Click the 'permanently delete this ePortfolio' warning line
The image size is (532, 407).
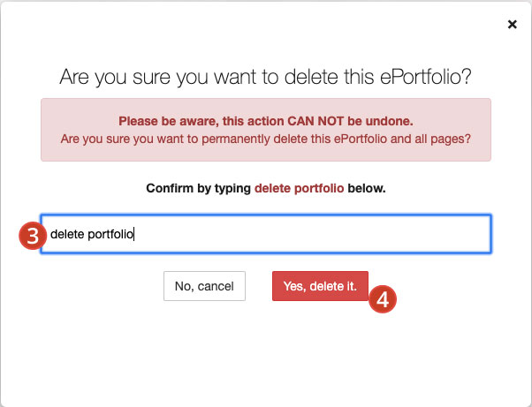266,139
